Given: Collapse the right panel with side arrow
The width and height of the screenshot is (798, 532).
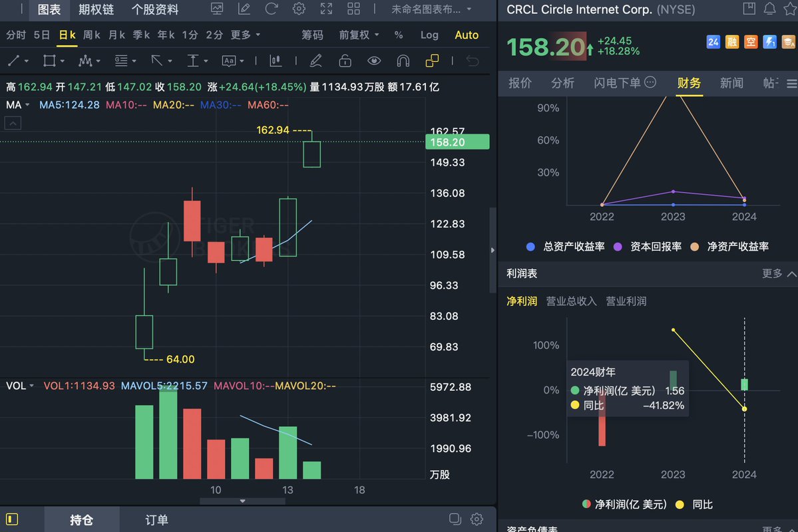Looking at the screenshot, I should tap(492, 250).
